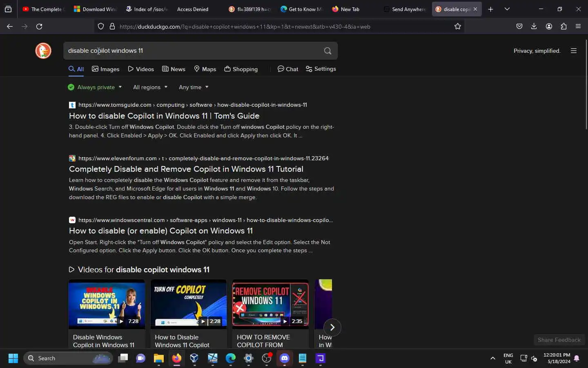Open the tomsguide.com URL breadcrumb link

[x=193, y=105]
